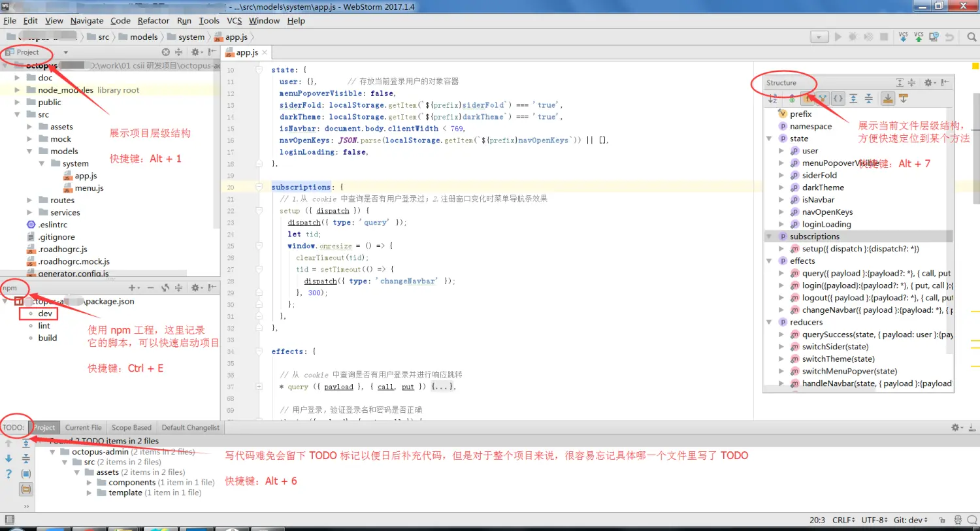Screen dimensions: 980x531
Task: Collapse the src folder in Project tree
Action: coord(17,114)
